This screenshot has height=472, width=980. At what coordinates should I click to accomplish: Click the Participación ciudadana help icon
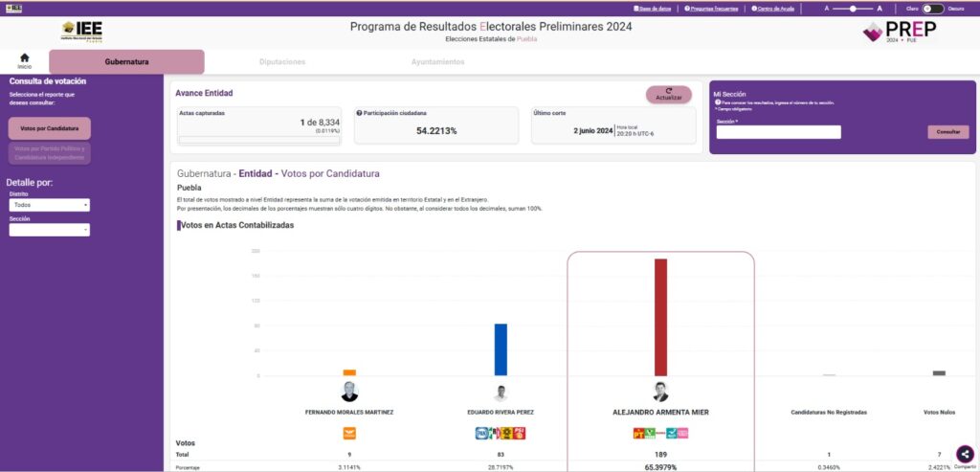[359, 113]
